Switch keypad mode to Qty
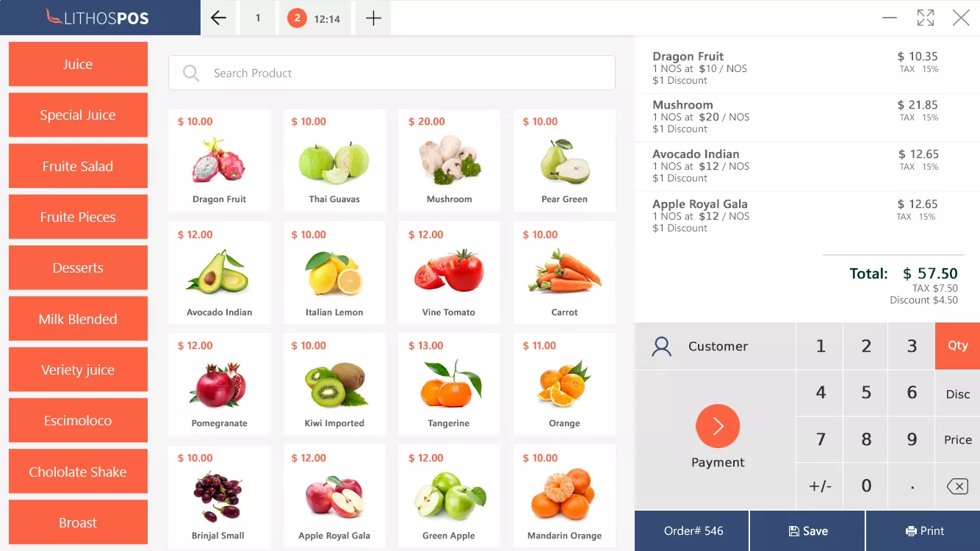Viewport: 980px width, 551px height. [957, 345]
